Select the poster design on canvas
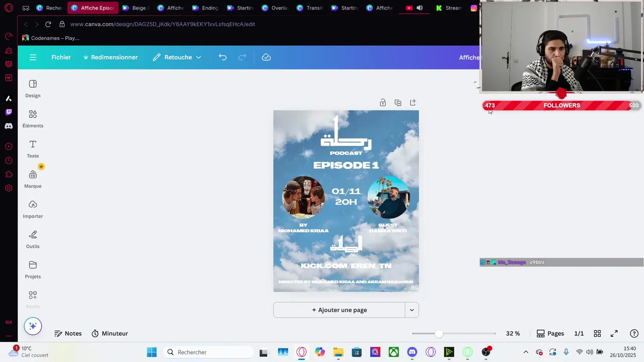 pos(346,201)
